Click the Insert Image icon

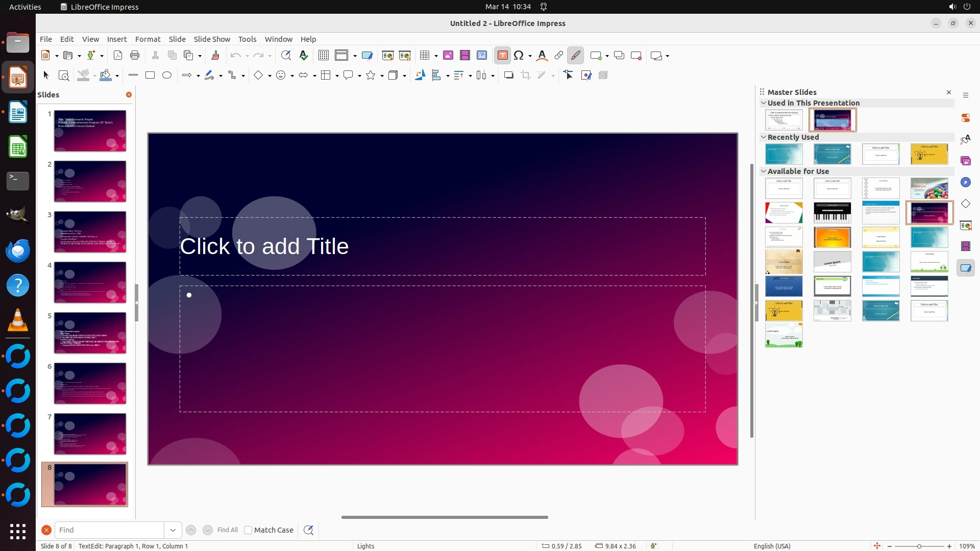pyautogui.click(x=448, y=56)
